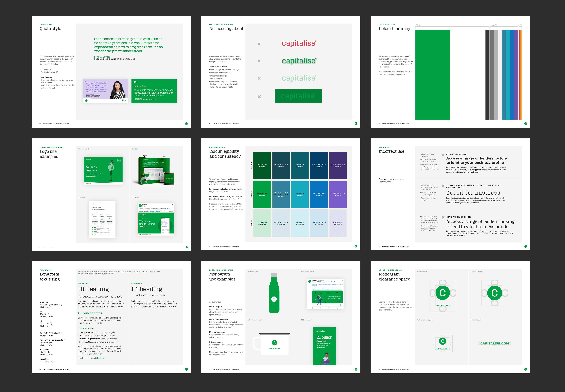Screen dimensions: 565x392
Task: Click the CAPITALISE.COM URL monogram in the clearance space example
Action: (494, 343)
